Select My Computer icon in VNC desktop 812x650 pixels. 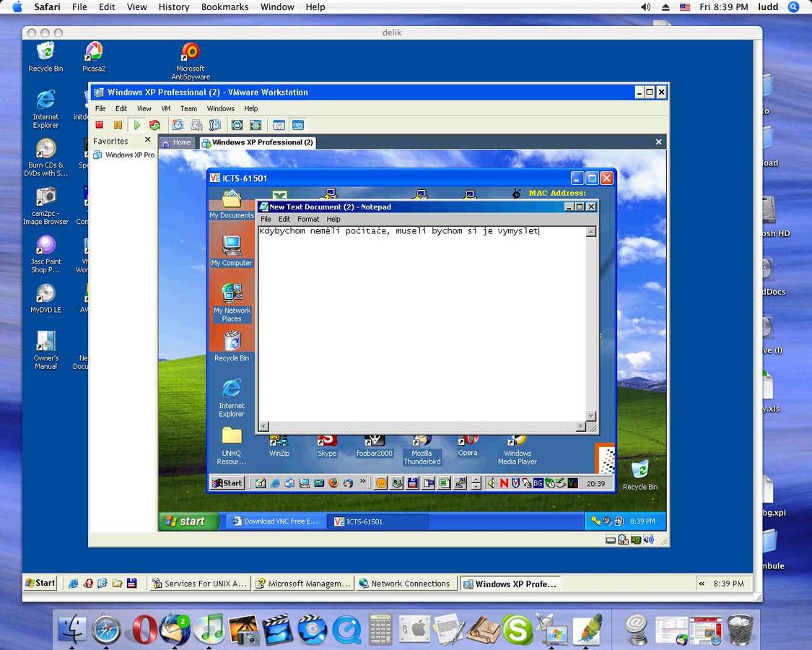coord(232,251)
